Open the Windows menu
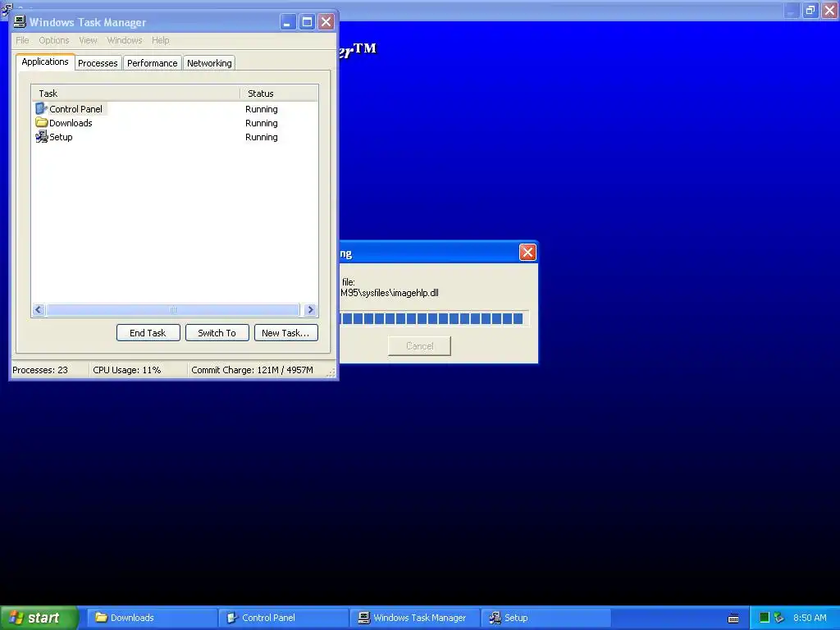 [x=125, y=40]
